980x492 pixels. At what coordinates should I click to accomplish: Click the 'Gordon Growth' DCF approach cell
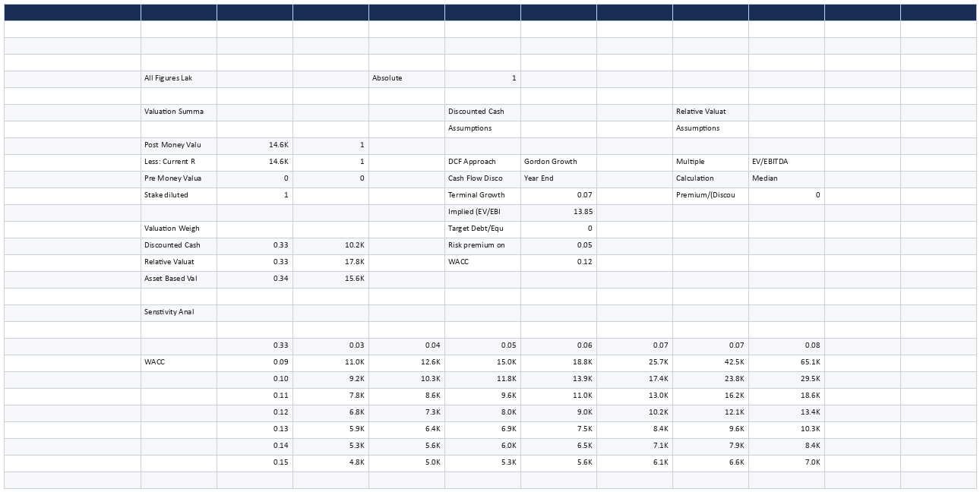coord(558,162)
